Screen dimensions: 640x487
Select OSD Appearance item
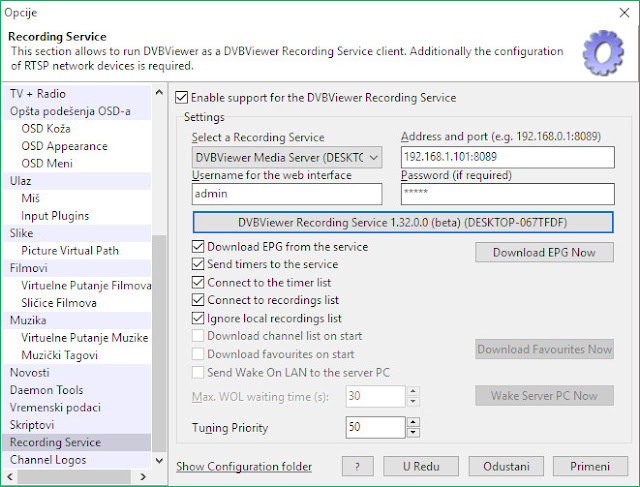64,146
